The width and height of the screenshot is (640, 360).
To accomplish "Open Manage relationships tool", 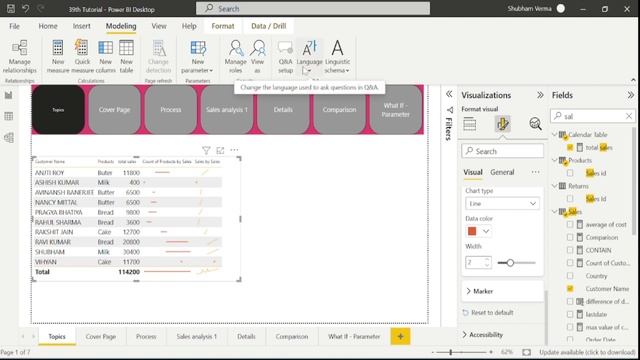I will tap(19, 57).
